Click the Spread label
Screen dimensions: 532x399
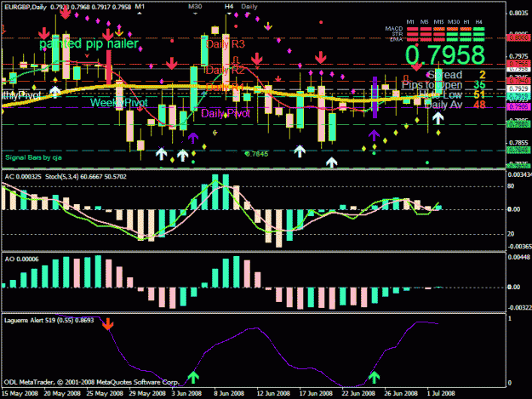(x=445, y=75)
